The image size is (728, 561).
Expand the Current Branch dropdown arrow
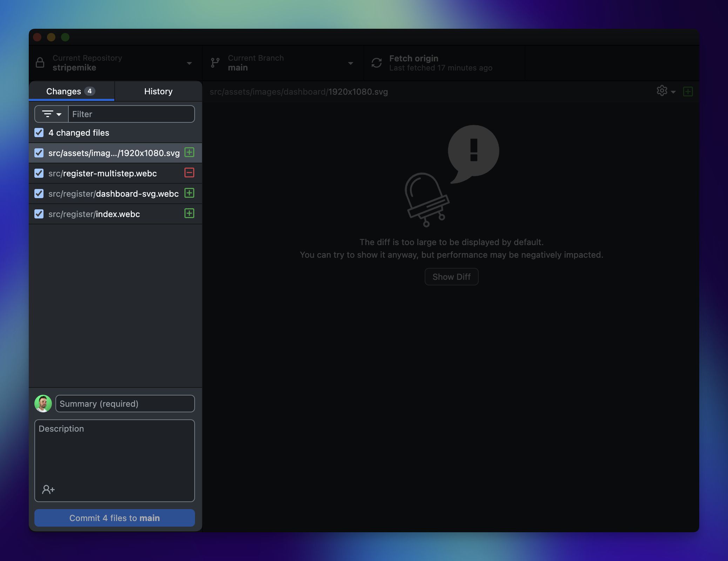pos(351,63)
